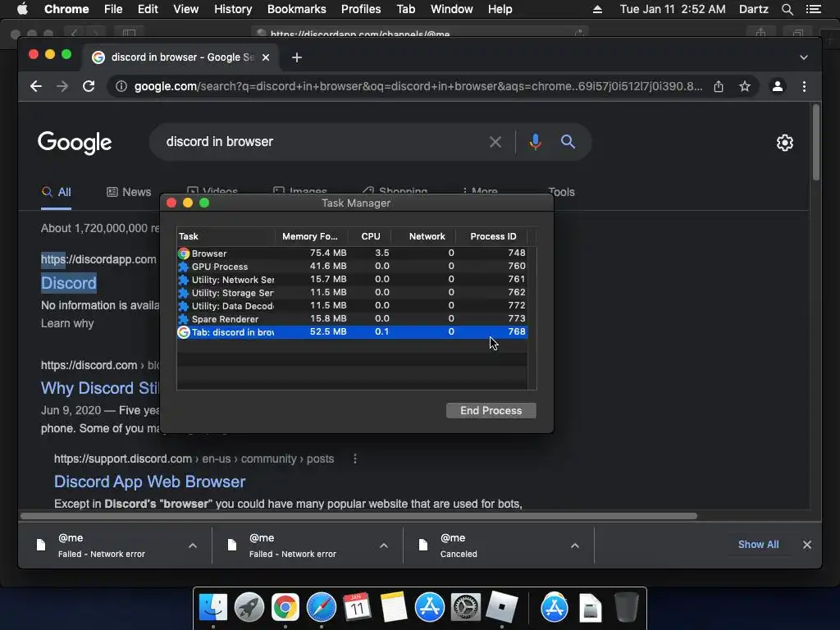The width and height of the screenshot is (840, 630).
Task: Open the Apple menu
Action: (x=22, y=9)
